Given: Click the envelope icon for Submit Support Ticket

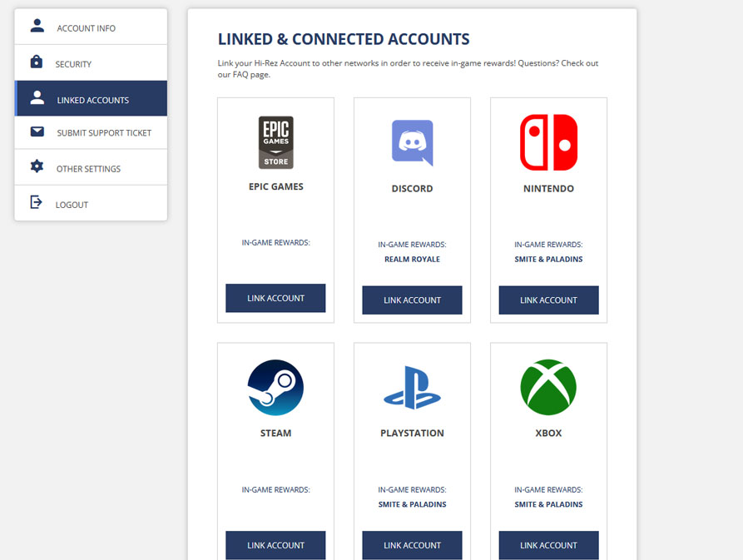Looking at the screenshot, I should (36, 131).
